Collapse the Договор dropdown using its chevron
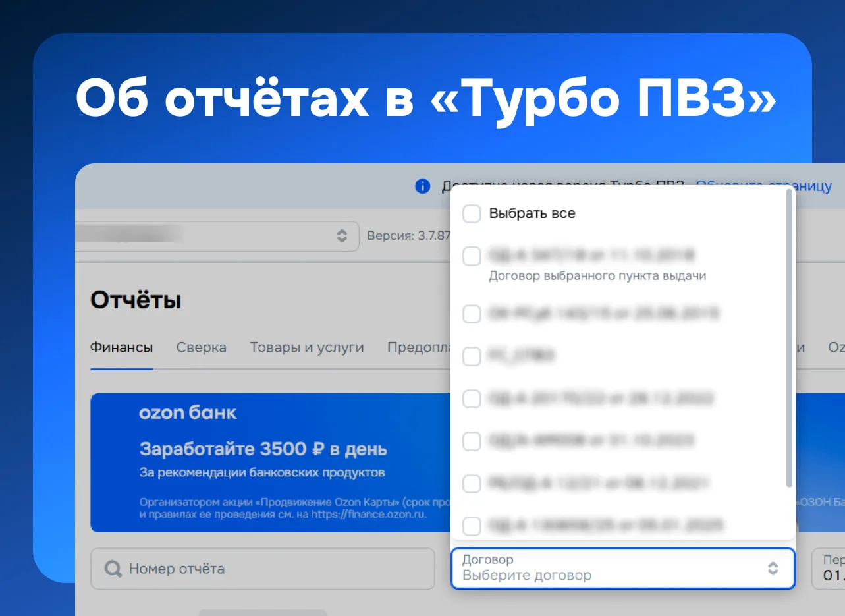The image size is (845, 616). click(773, 568)
